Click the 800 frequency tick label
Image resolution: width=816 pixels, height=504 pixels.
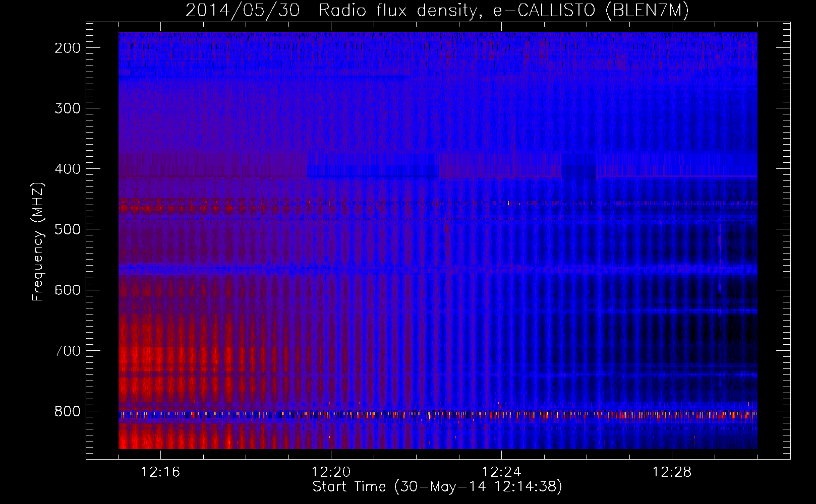[x=68, y=411]
